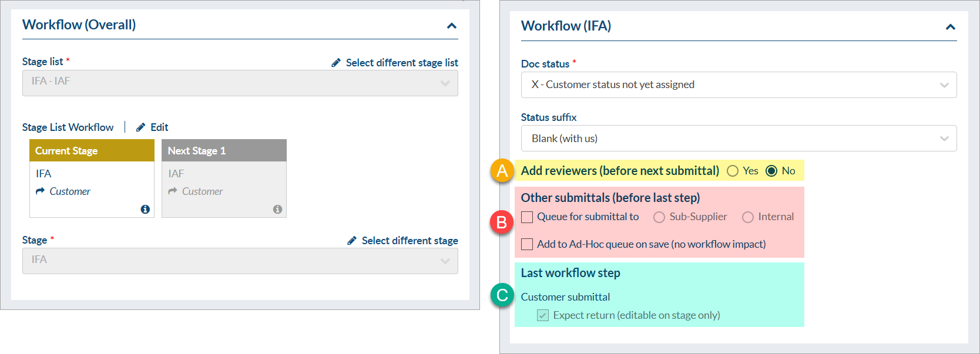Open Doc status dropdown
The height and width of the screenshot is (354, 980).
[739, 85]
